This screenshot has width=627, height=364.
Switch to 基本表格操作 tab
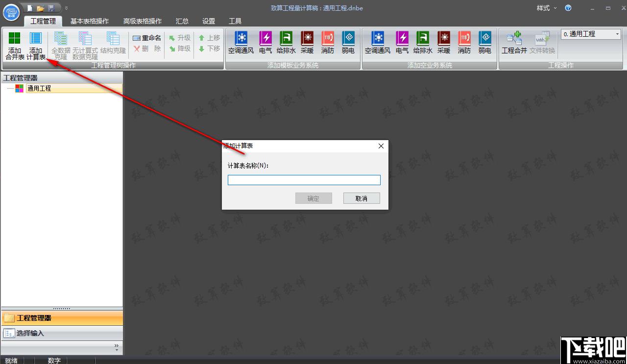point(90,21)
